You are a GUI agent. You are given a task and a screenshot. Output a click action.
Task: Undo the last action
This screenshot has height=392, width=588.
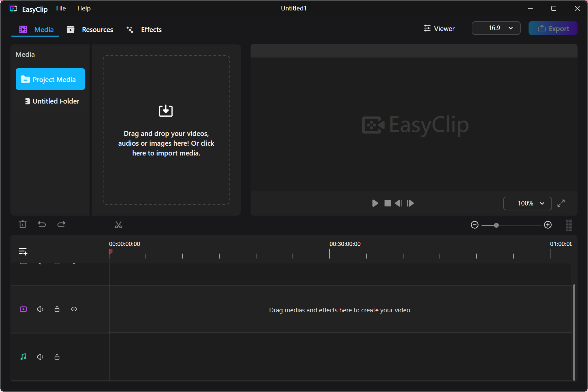42,224
